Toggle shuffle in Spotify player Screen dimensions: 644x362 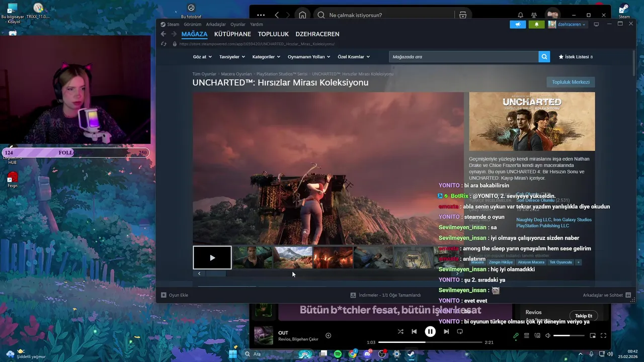pos(400,331)
